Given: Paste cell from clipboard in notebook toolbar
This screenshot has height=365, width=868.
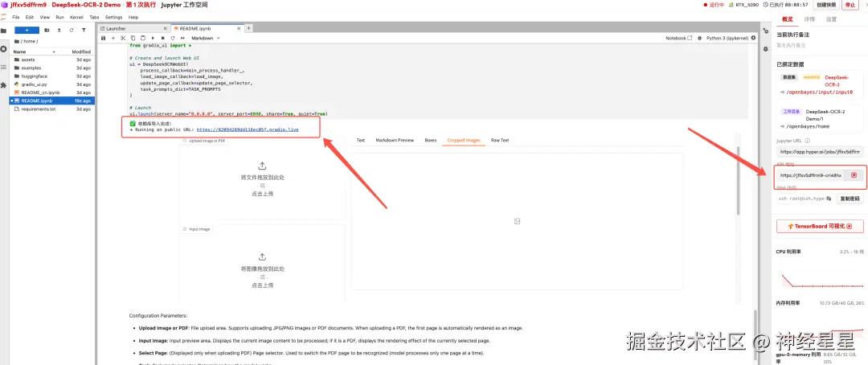Looking at the screenshot, I should point(143,39).
